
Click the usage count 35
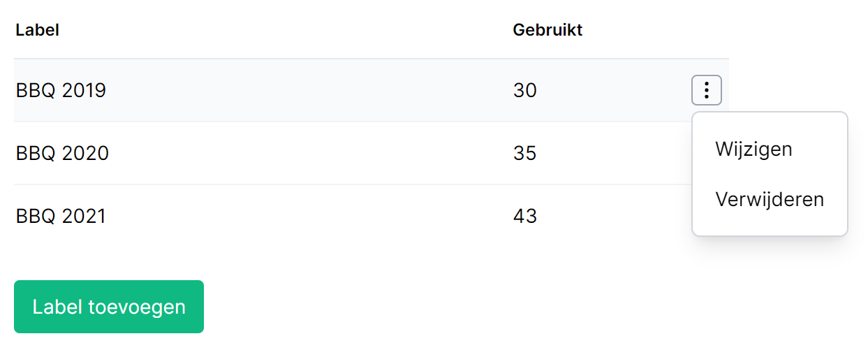click(524, 153)
